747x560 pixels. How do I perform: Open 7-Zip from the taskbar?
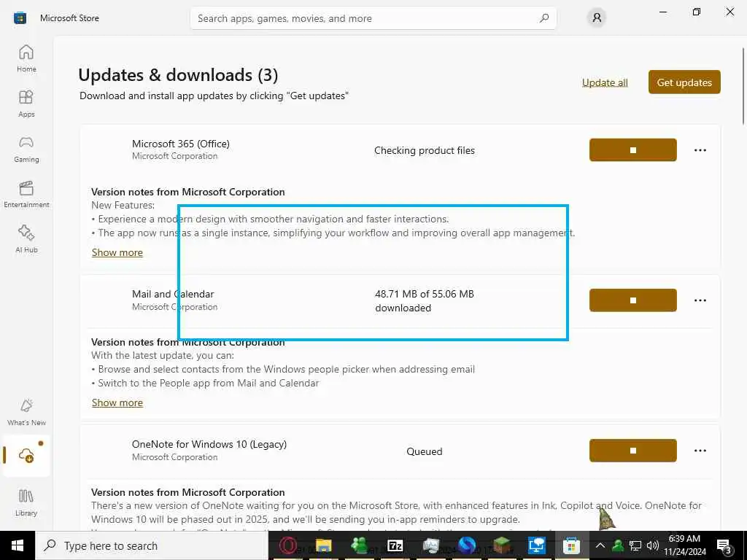tap(395, 545)
